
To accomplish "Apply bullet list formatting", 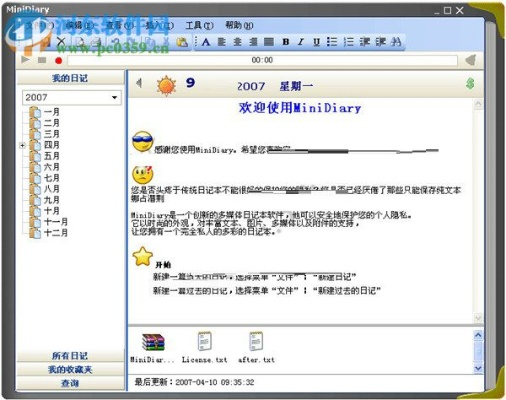I will coord(332,42).
